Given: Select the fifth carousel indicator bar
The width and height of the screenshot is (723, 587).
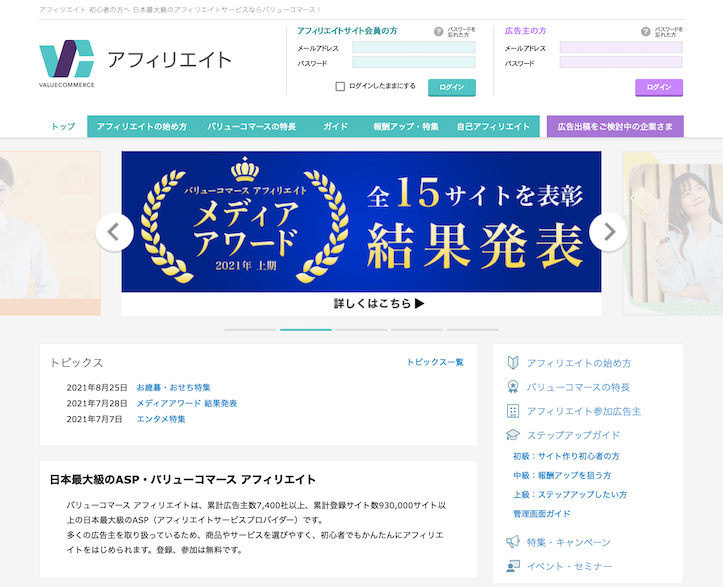Looking at the screenshot, I should tap(473, 330).
